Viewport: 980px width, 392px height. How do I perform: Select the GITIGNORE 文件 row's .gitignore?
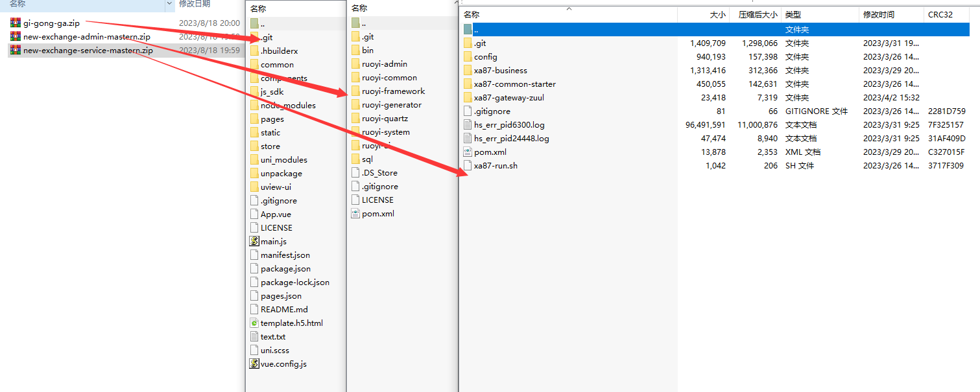(492, 111)
